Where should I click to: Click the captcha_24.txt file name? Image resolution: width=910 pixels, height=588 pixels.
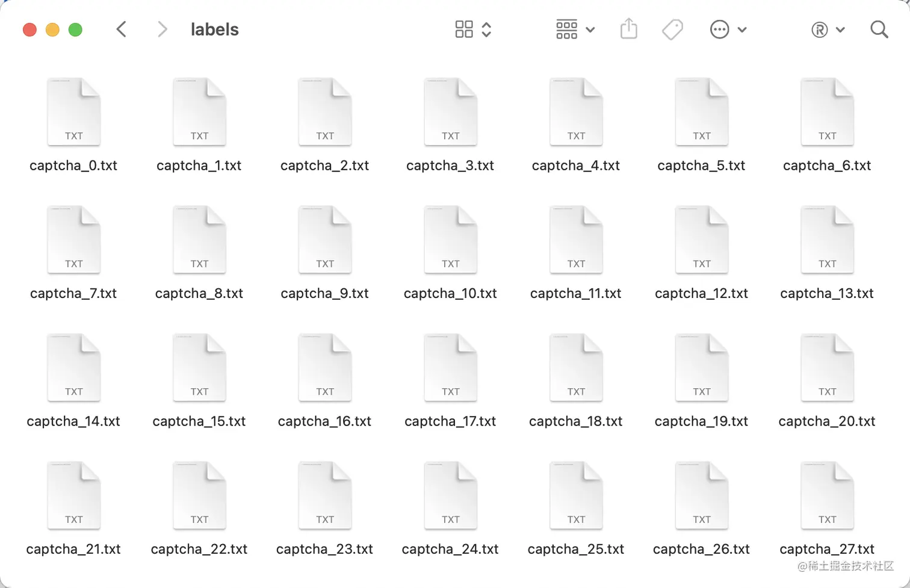450,549
